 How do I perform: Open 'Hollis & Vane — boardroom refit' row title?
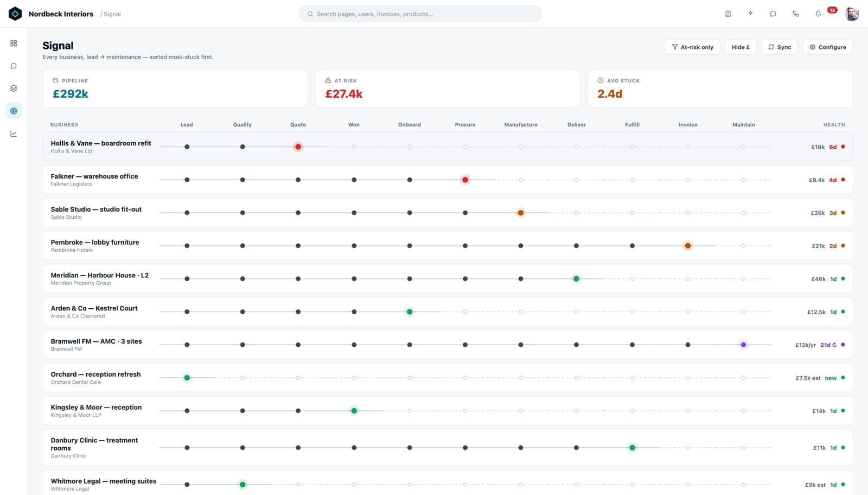point(101,143)
